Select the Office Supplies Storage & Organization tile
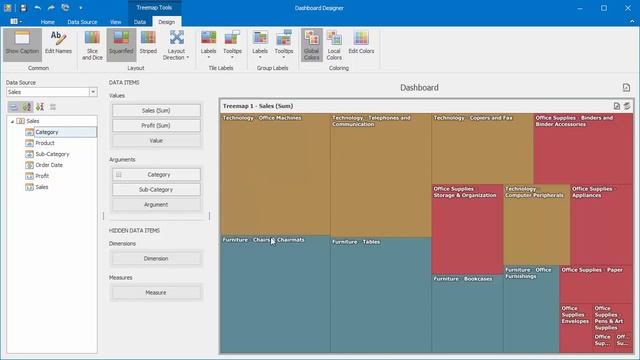 [467, 229]
